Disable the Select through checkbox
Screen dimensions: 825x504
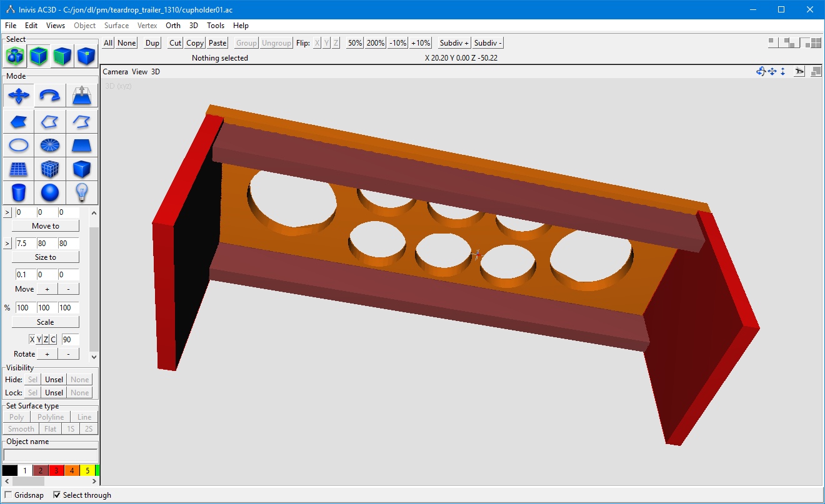pos(57,495)
